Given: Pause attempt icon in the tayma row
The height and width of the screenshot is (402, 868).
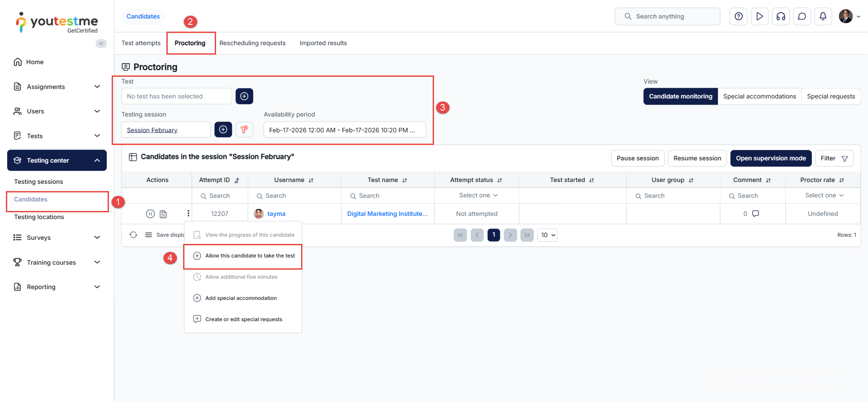Looking at the screenshot, I should [x=151, y=214].
